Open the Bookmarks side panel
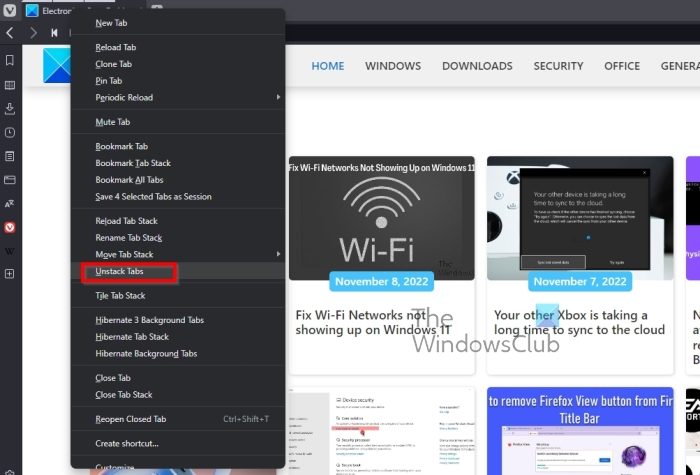The image size is (700, 475). [9, 60]
